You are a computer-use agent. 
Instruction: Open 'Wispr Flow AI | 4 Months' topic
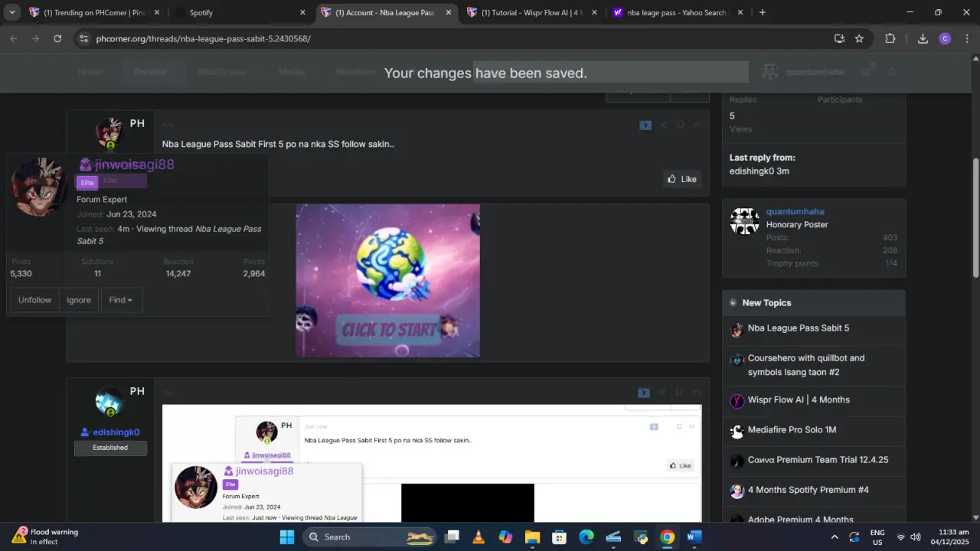(799, 399)
